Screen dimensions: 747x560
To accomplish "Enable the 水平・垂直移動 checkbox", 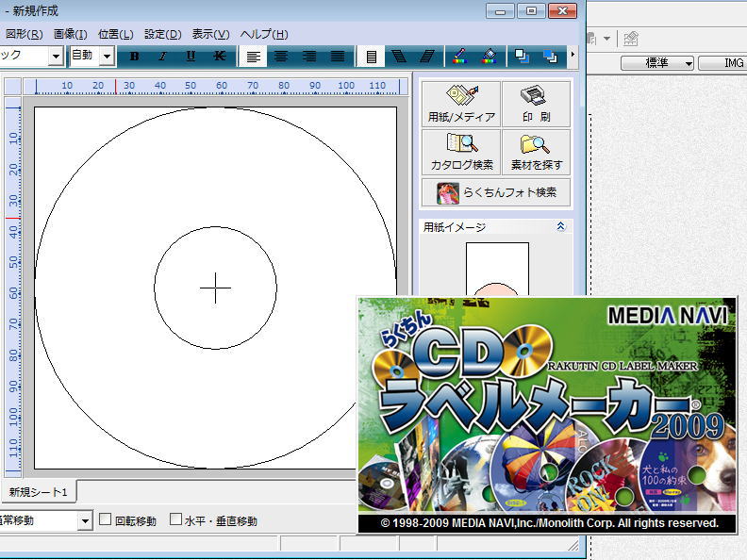I will click(175, 519).
